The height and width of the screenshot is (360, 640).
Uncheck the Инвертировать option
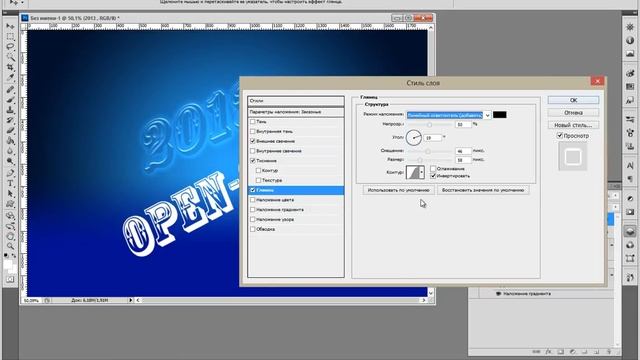[433, 176]
